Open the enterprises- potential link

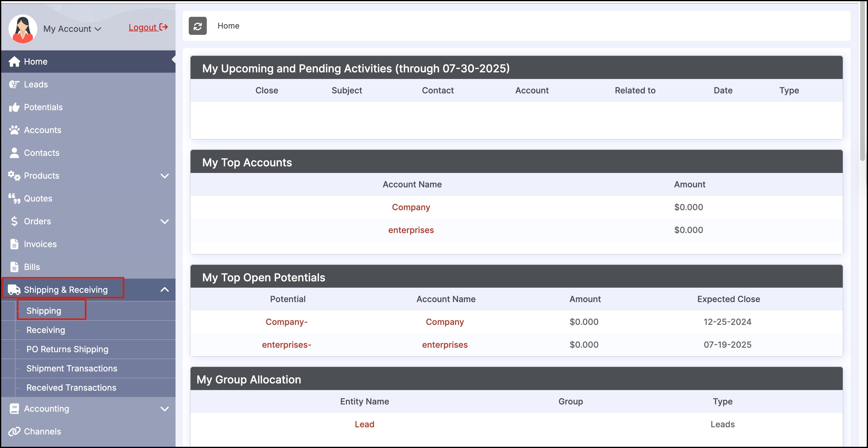(287, 345)
